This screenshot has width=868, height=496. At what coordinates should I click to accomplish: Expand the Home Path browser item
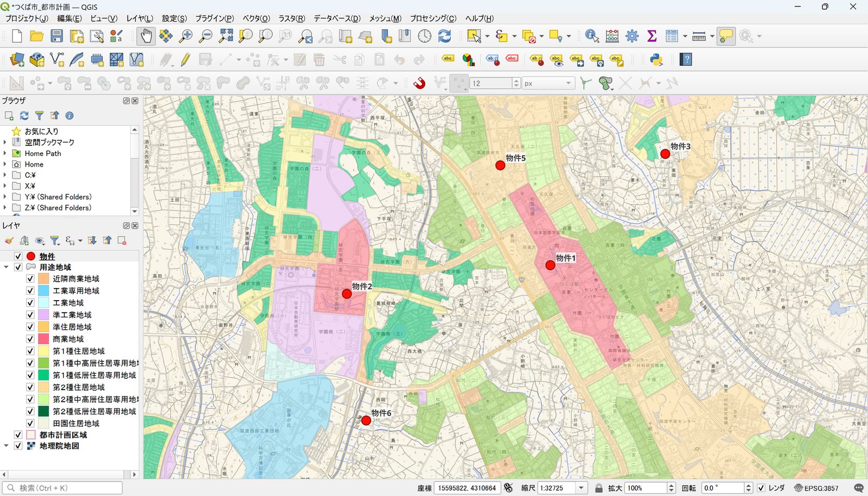tap(5, 153)
